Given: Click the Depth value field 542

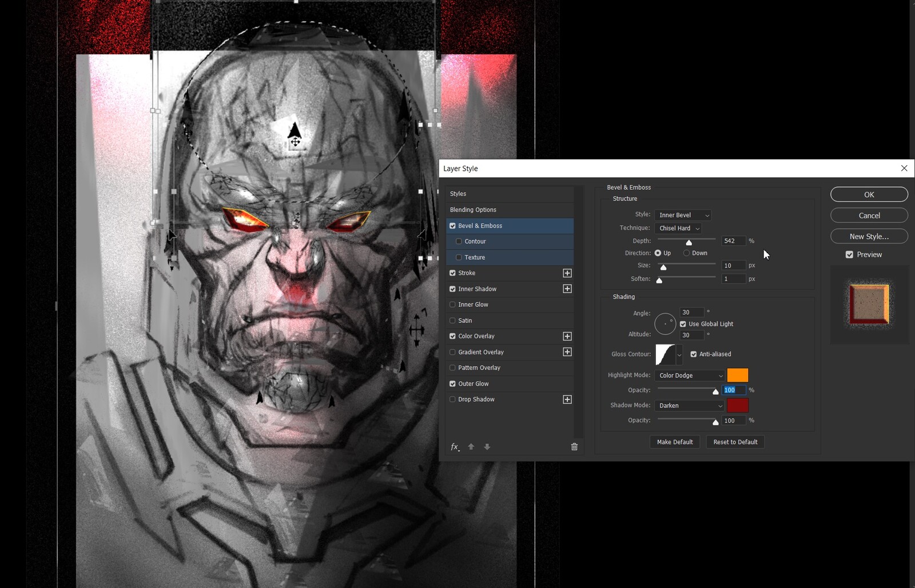Looking at the screenshot, I should pos(734,241).
